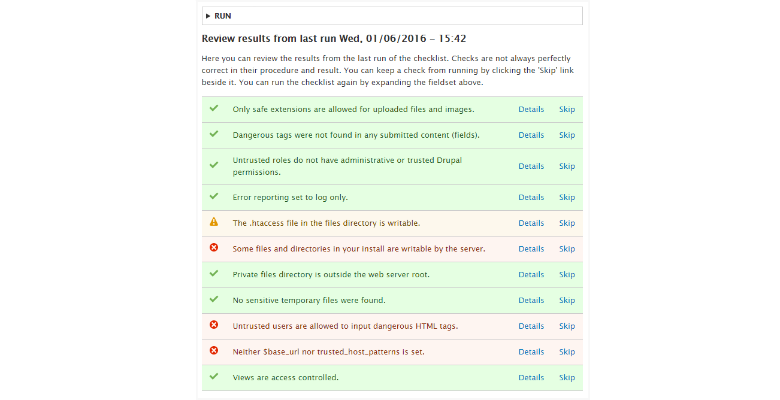Screen dimensions: 780x400
Task: Click red error icon for base_url check
Action: click(x=213, y=350)
